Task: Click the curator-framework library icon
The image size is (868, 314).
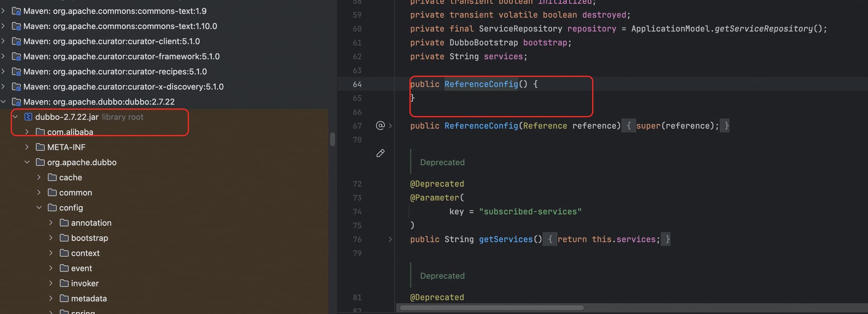Action: 16,57
